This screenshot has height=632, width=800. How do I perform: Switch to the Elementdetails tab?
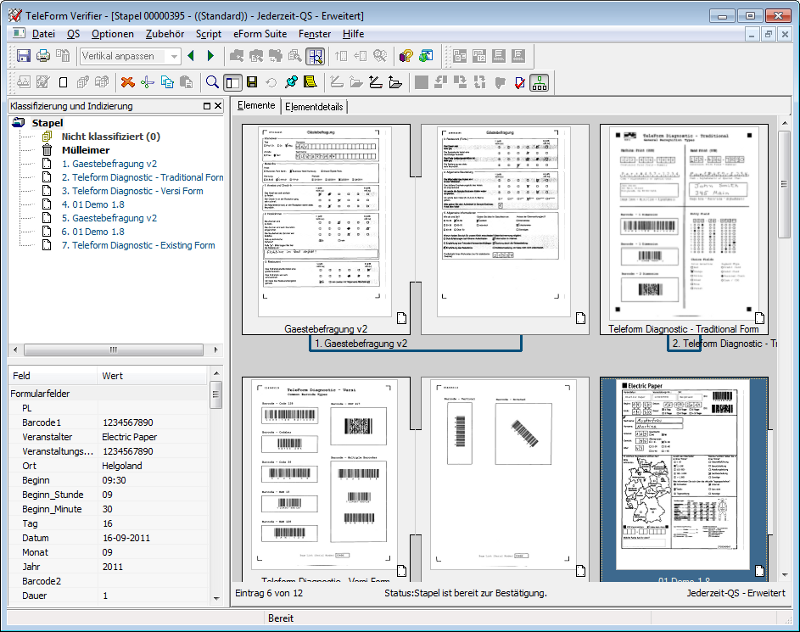(x=314, y=106)
